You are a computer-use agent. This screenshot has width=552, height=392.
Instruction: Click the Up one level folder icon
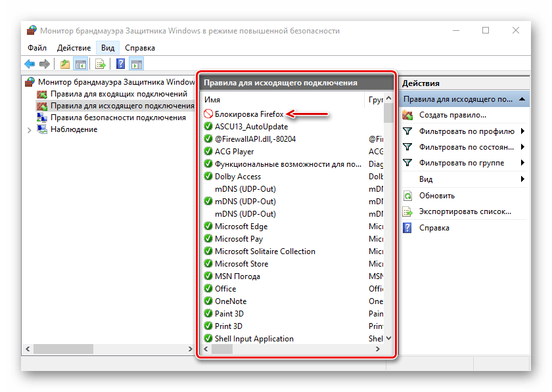(64, 64)
